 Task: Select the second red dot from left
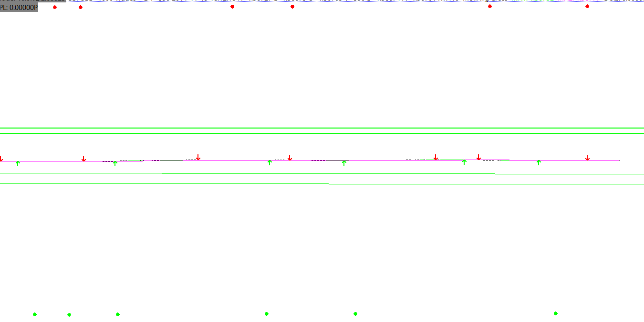(x=81, y=7)
